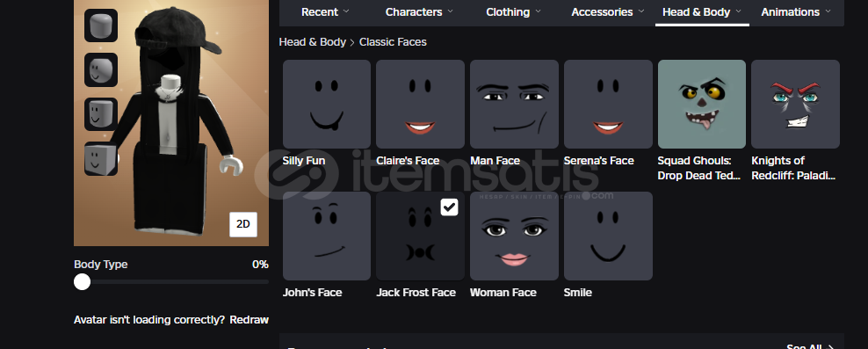Go to Head & Body breadcrumb
The image size is (868, 349).
[x=312, y=42]
